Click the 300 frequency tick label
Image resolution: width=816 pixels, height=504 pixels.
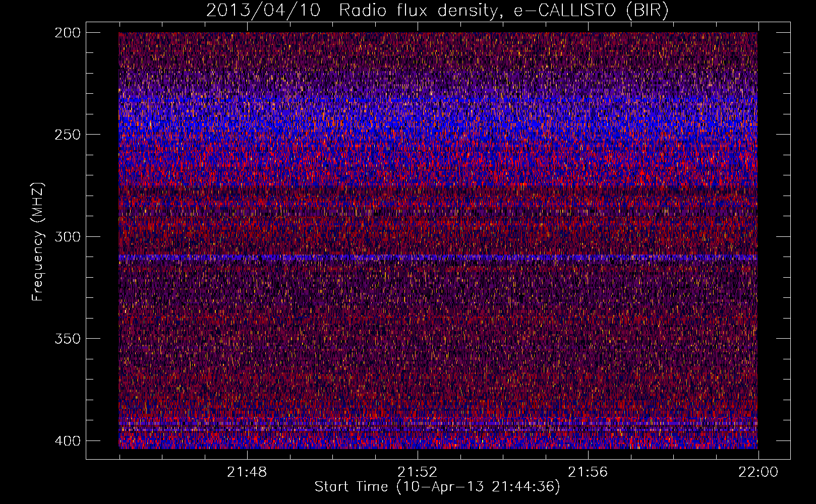pyautogui.click(x=67, y=236)
